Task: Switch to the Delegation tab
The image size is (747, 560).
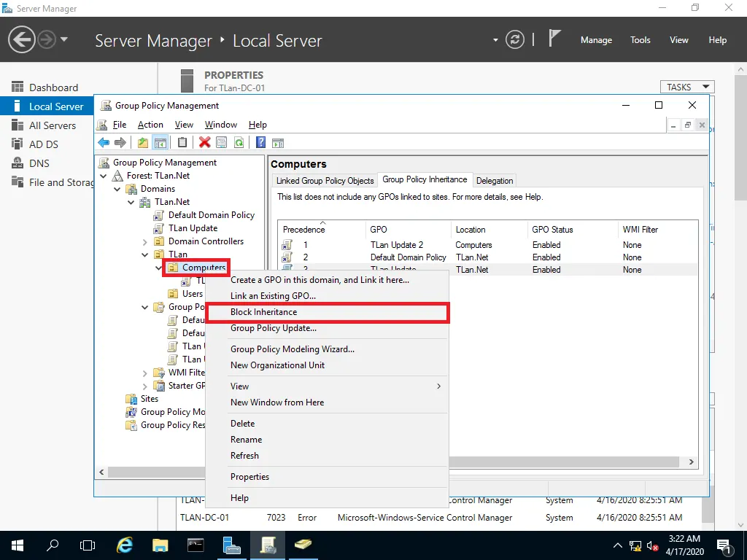Action: [x=495, y=180]
